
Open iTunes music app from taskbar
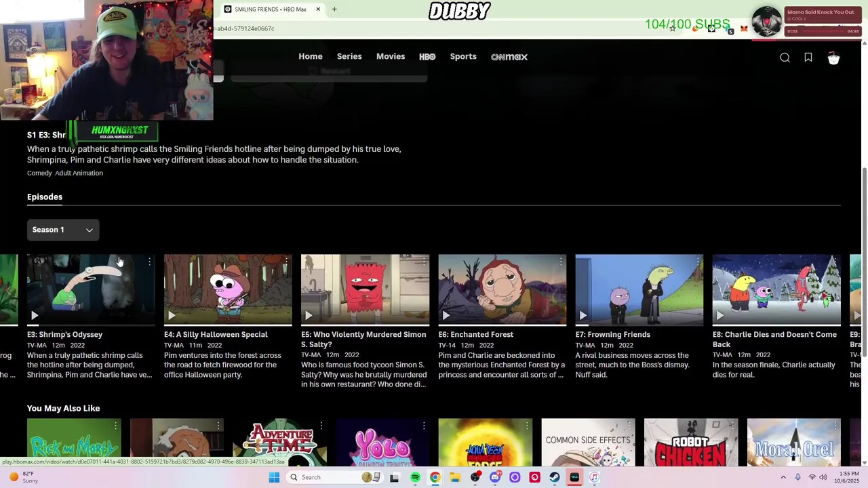tap(594, 477)
